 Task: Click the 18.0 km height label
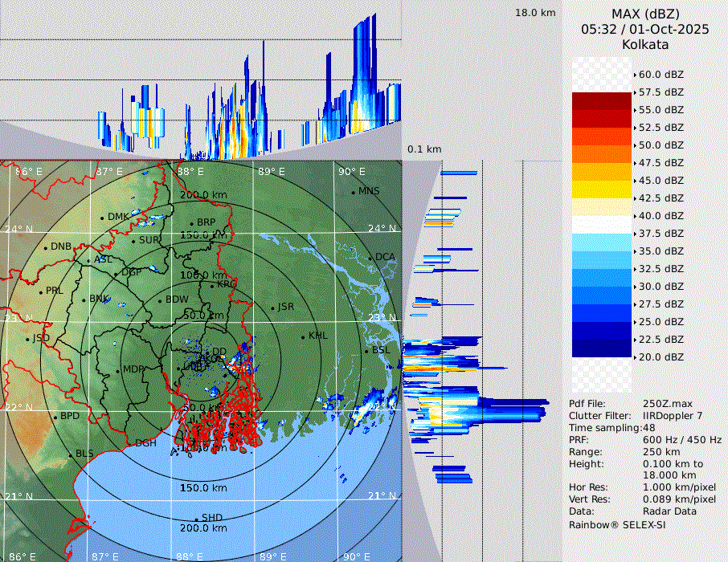point(535,13)
